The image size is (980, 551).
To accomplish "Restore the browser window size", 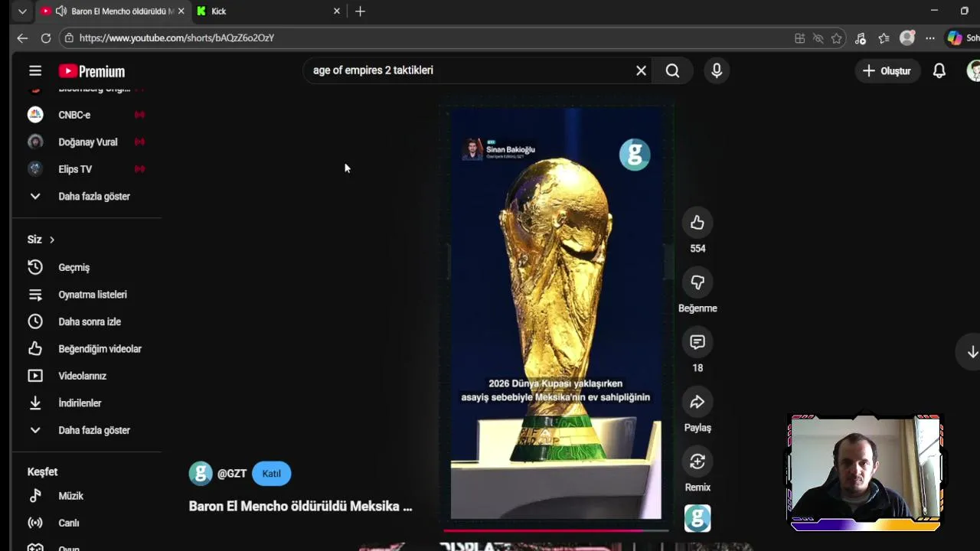I will [964, 11].
